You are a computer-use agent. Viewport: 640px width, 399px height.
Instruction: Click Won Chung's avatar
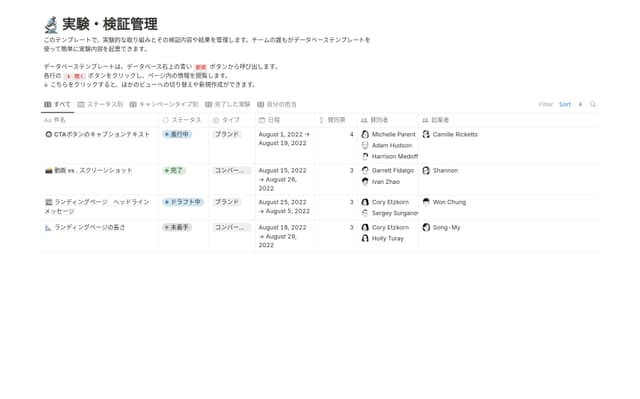[x=426, y=202]
